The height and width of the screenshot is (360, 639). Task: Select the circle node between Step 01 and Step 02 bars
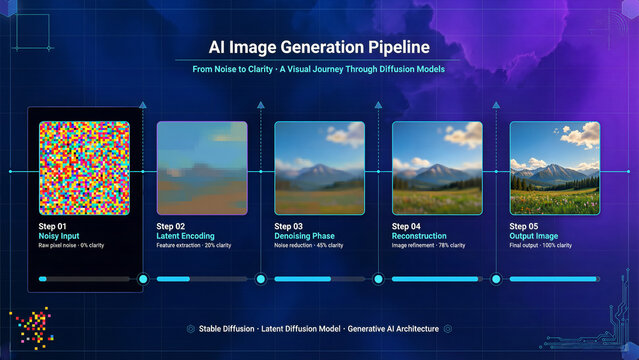coord(143,279)
